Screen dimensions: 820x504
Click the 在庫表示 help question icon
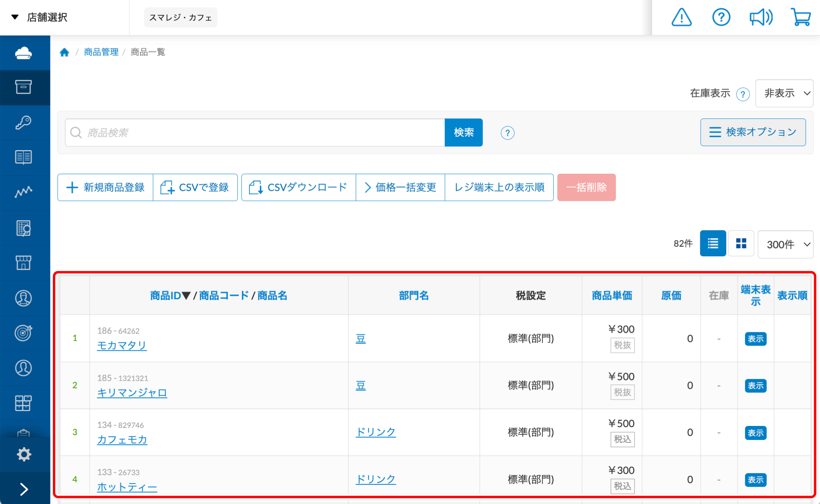coord(743,94)
